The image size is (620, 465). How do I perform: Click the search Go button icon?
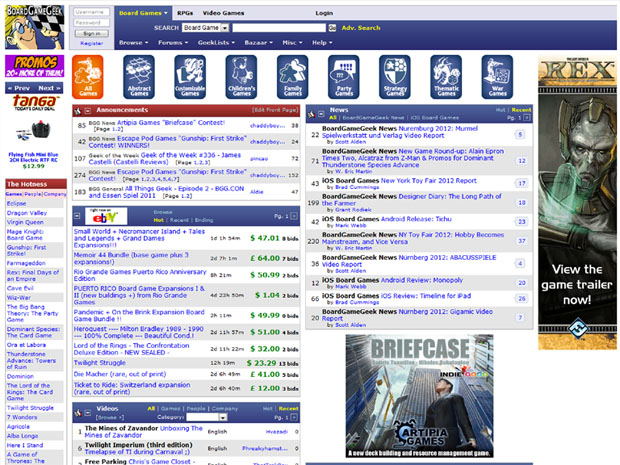(332, 28)
